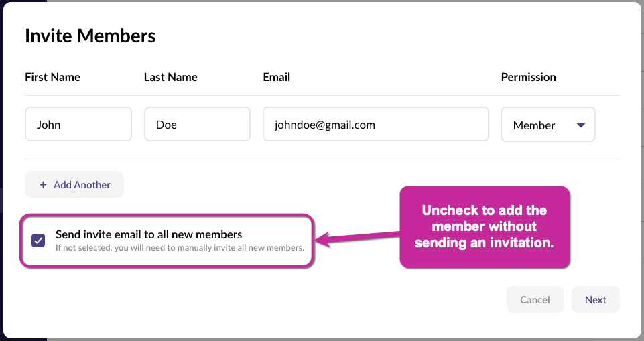Image resolution: width=644 pixels, height=341 pixels.
Task: Click the First Name column header
Action: pos(52,77)
